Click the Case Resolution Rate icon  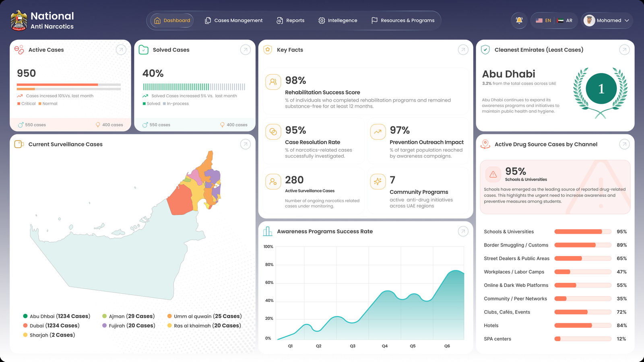pos(273,132)
